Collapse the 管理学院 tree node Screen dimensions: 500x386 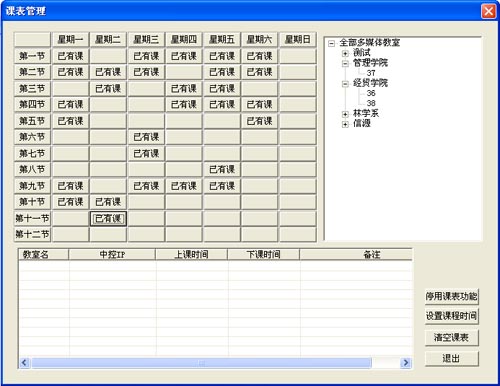[345, 64]
